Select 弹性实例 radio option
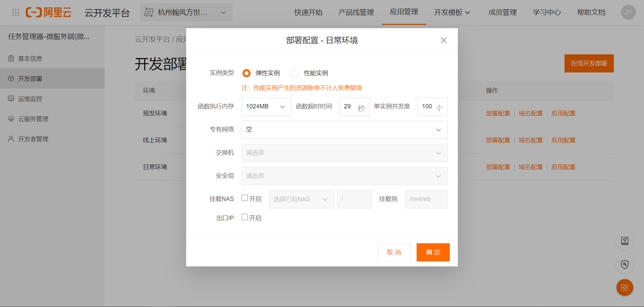 [247, 73]
